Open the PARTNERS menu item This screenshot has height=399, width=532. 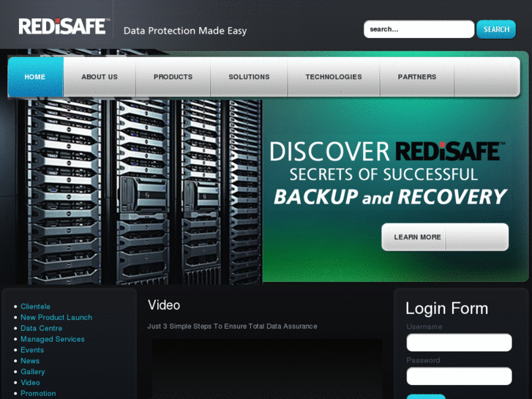(x=417, y=77)
